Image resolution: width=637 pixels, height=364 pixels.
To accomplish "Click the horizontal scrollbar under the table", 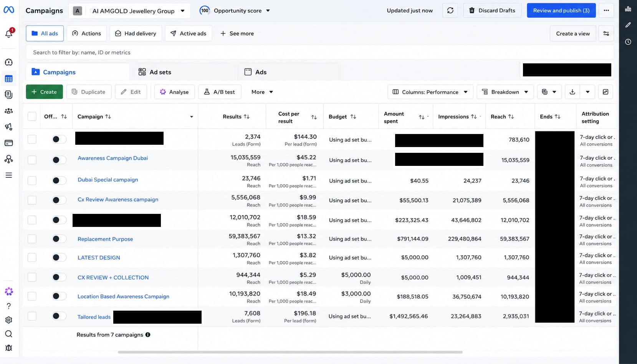I will [290, 352].
